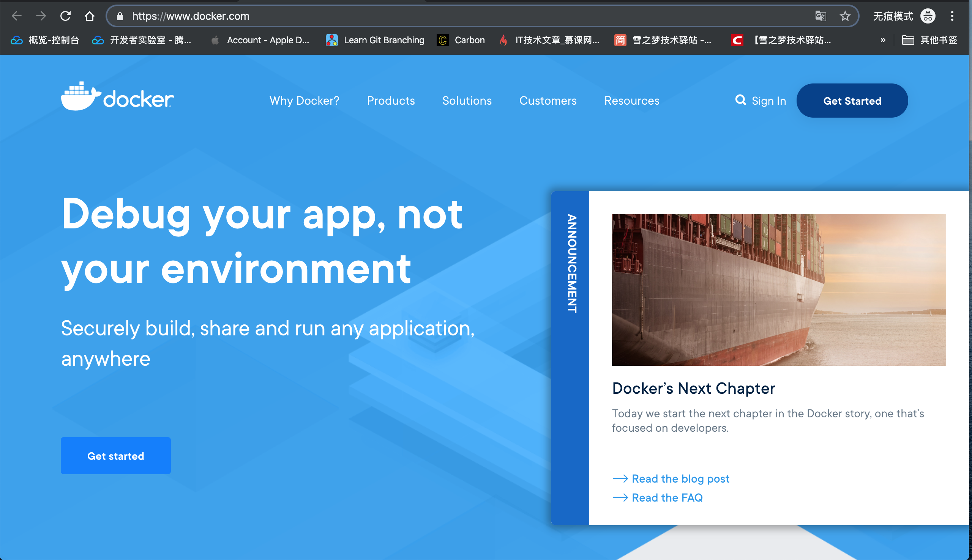Click the search magnifier icon in the Docker nav

tap(740, 100)
